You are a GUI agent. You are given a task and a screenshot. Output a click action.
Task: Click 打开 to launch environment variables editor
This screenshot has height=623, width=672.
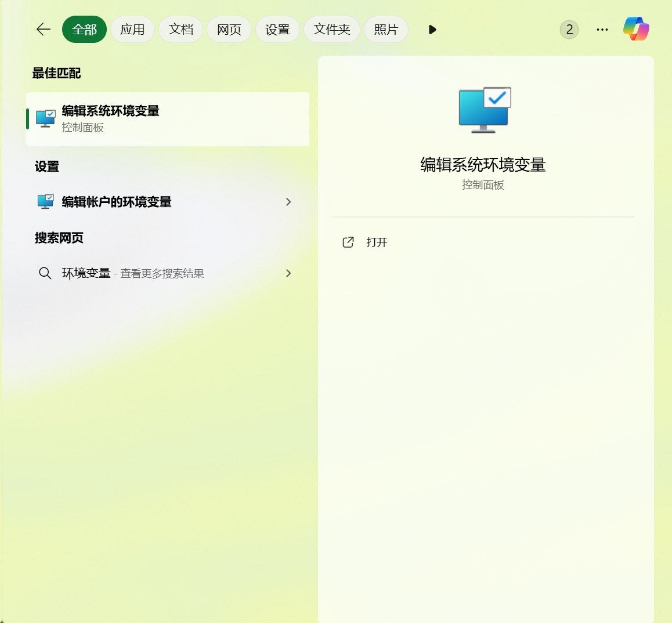click(x=377, y=242)
